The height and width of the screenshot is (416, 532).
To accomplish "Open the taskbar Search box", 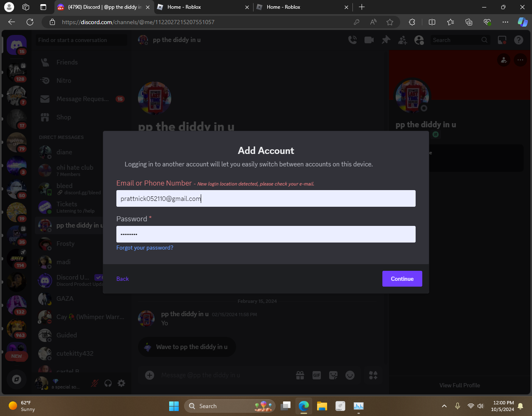I will pyautogui.click(x=230, y=406).
